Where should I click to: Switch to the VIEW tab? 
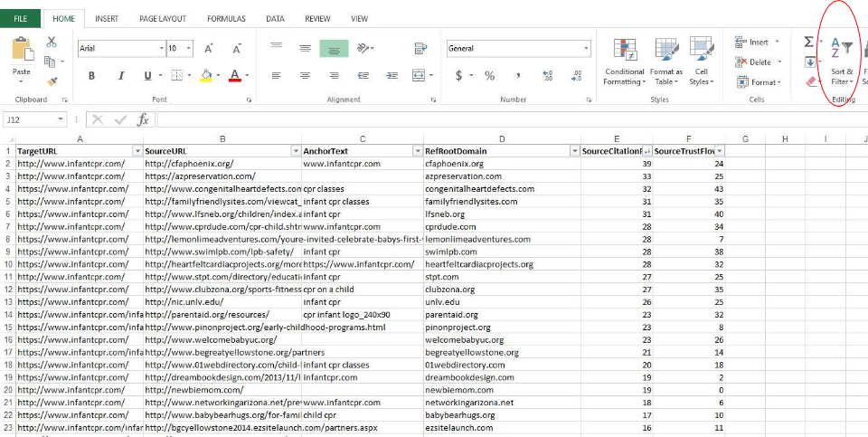[x=359, y=19]
